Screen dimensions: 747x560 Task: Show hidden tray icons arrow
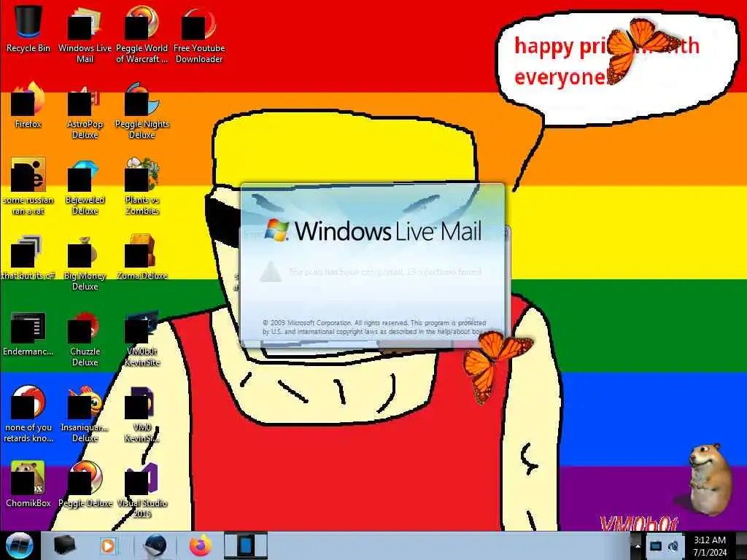click(638, 545)
